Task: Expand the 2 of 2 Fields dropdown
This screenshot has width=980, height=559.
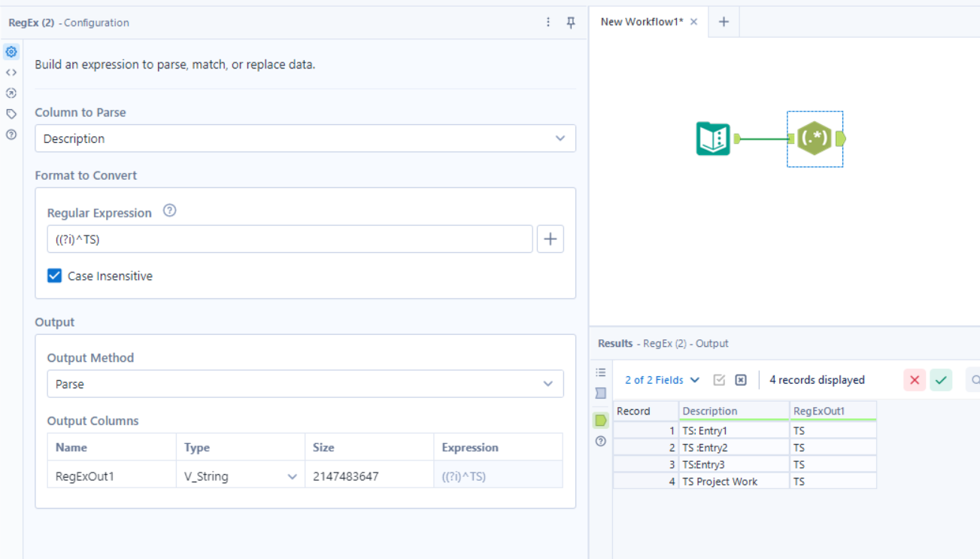Action: point(661,380)
